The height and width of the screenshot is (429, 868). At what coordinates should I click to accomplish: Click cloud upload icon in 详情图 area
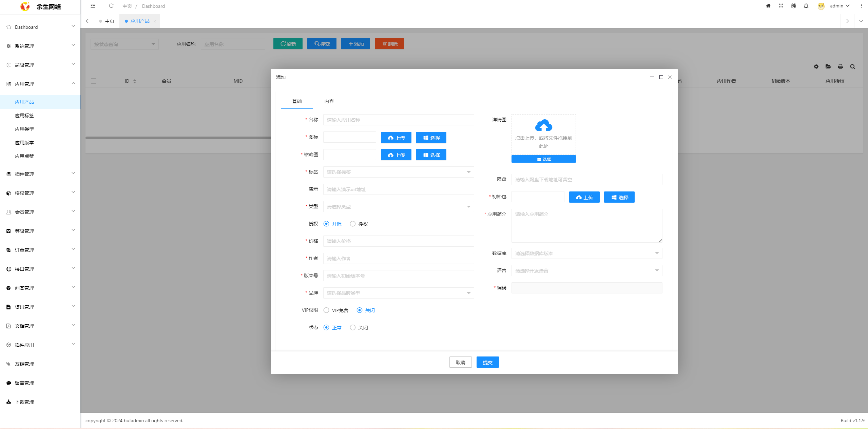click(543, 126)
